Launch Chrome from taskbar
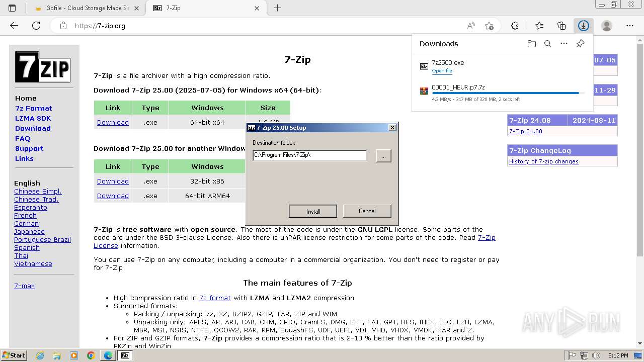 pyautogui.click(x=91, y=355)
